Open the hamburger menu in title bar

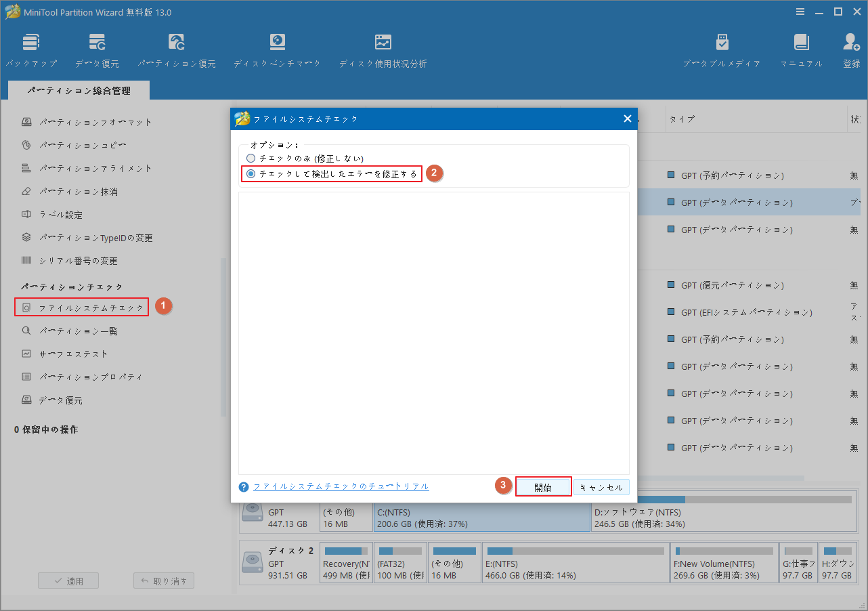point(800,12)
